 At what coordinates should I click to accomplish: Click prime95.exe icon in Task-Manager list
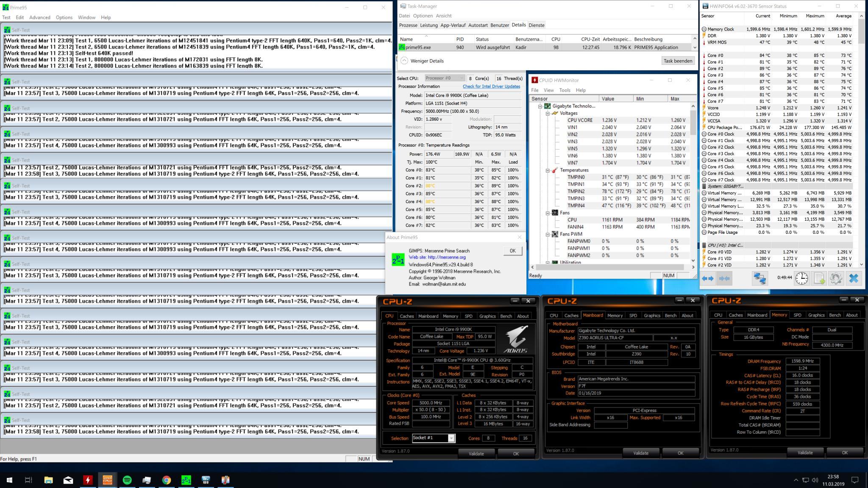(402, 47)
